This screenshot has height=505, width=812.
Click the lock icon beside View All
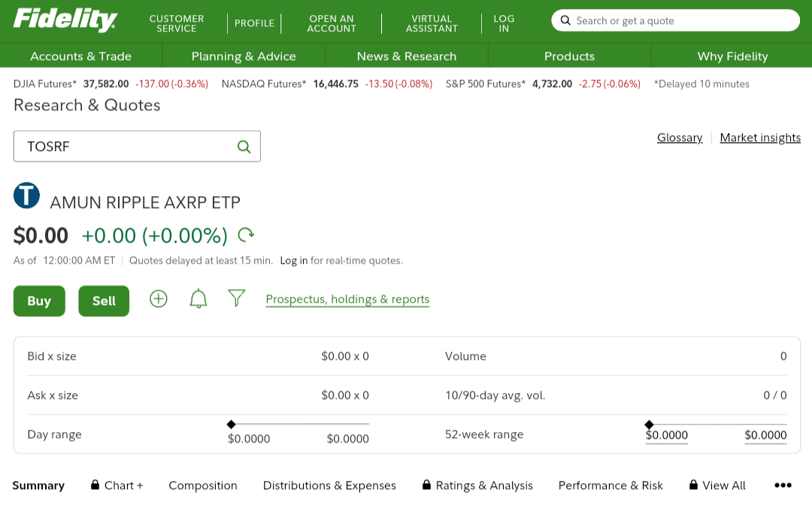693,485
